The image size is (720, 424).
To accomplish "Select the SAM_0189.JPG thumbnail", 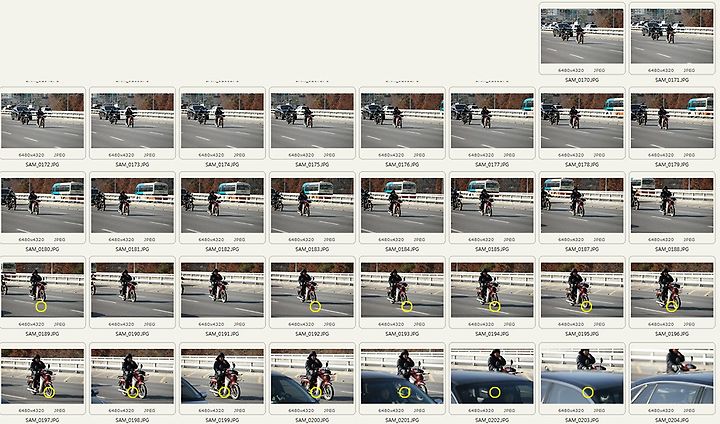I will [x=42, y=290].
